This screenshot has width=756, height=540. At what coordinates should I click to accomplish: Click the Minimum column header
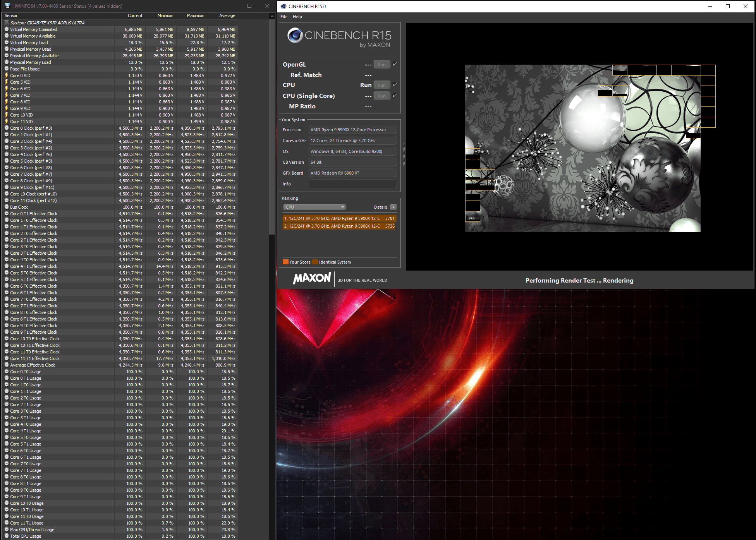pyautogui.click(x=160, y=15)
